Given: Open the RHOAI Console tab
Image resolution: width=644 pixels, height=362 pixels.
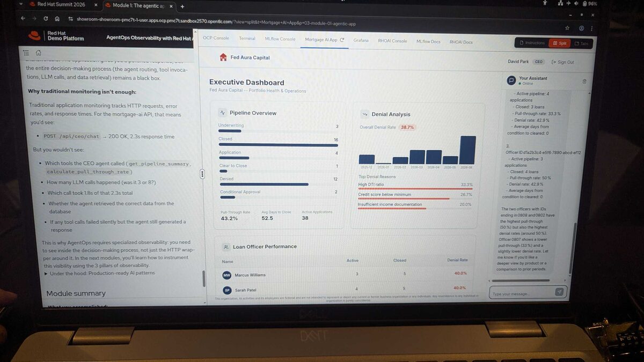Looking at the screenshot, I should (x=392, y=41).
